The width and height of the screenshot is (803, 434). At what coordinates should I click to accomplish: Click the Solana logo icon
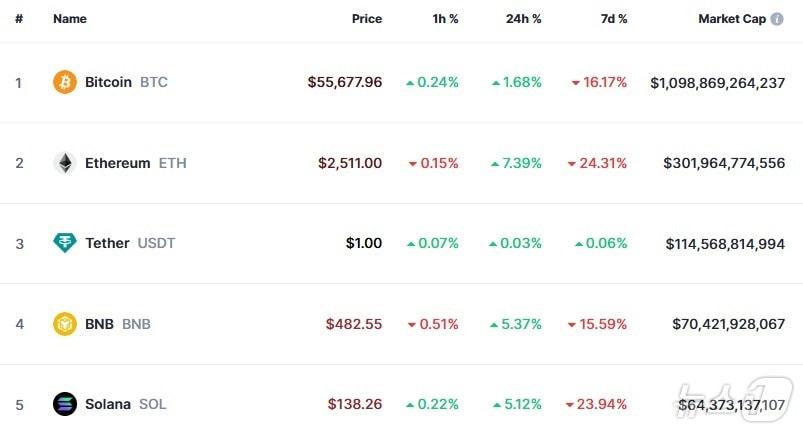coord(65,404)
